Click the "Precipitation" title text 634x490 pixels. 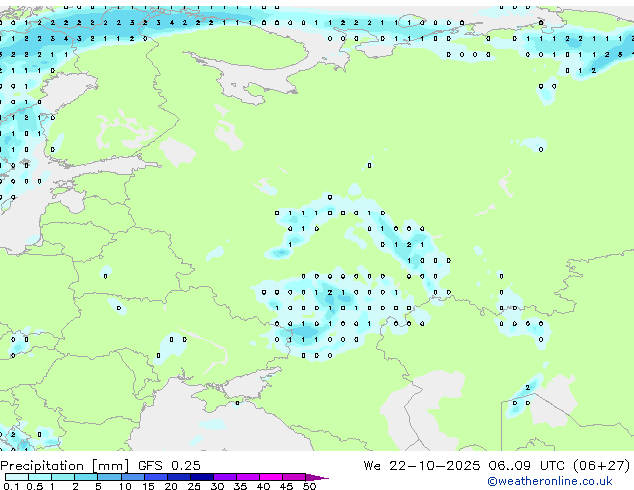point(42,466)
